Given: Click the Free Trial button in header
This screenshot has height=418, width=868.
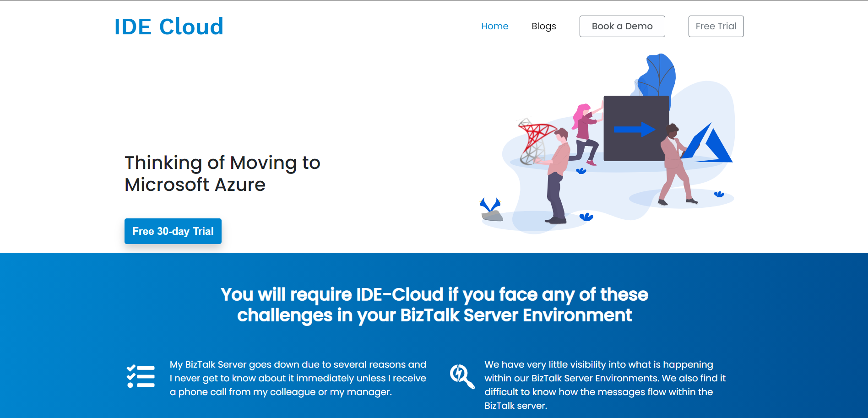Looking at the screenshot, I should 716,26.
